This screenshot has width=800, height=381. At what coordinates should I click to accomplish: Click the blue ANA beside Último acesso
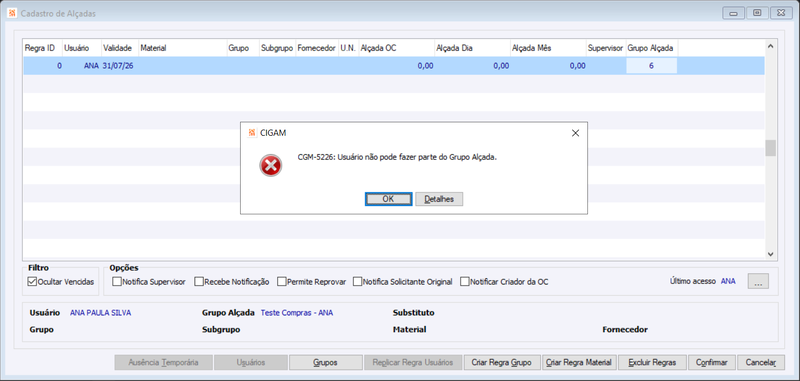pos(728,281)
